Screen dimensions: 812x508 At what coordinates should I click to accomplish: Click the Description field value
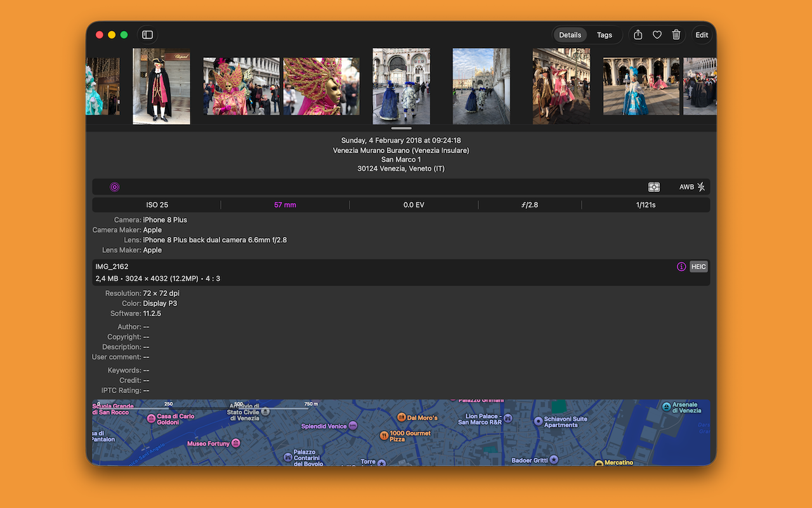pos(147,347)
